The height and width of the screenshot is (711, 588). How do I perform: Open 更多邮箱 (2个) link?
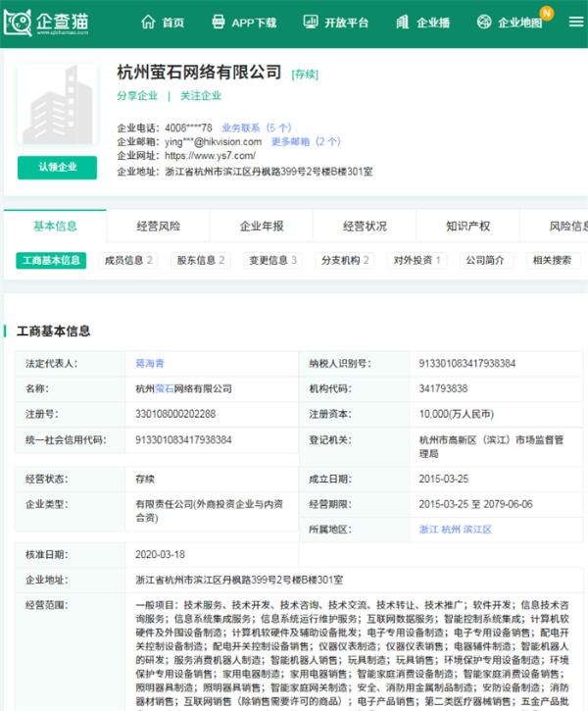306,141
